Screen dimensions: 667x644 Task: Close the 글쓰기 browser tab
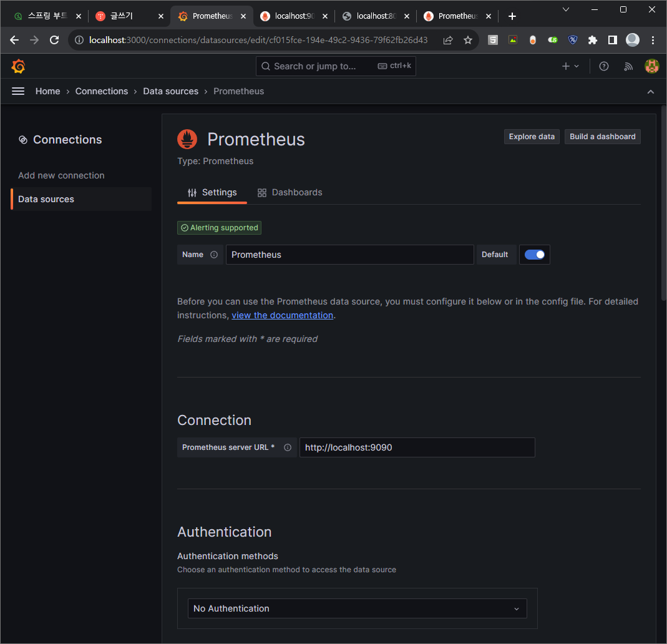tap(161, 16)
